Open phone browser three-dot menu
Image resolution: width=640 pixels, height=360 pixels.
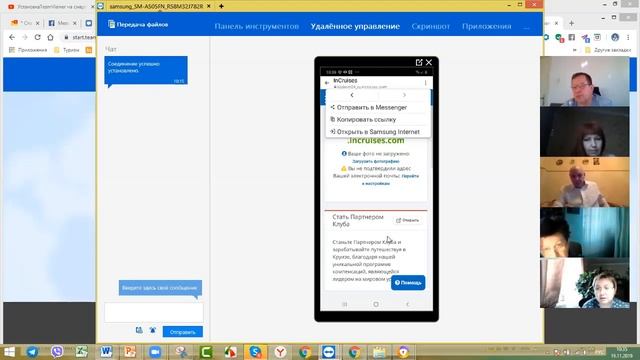425,83
